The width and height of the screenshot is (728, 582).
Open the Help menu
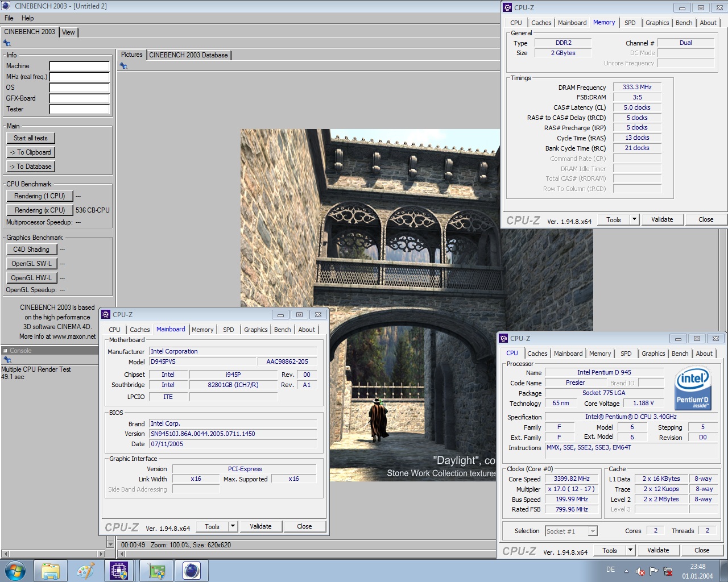27,18
